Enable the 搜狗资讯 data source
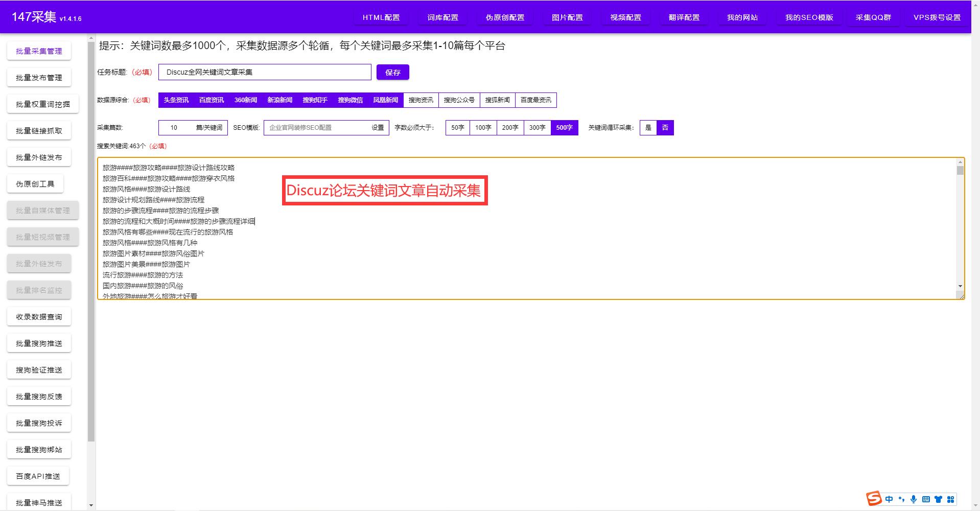 421,100
